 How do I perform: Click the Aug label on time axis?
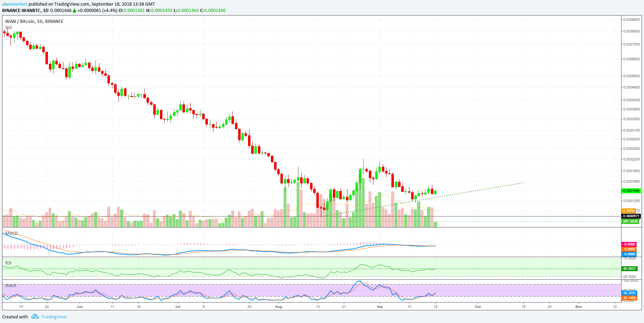coord(279,307)
